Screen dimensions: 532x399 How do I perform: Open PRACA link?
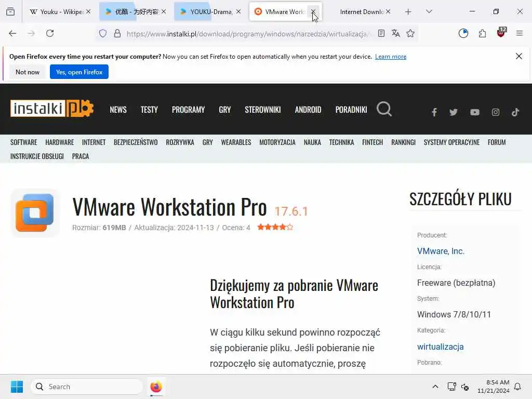click(x=81, y=156)
